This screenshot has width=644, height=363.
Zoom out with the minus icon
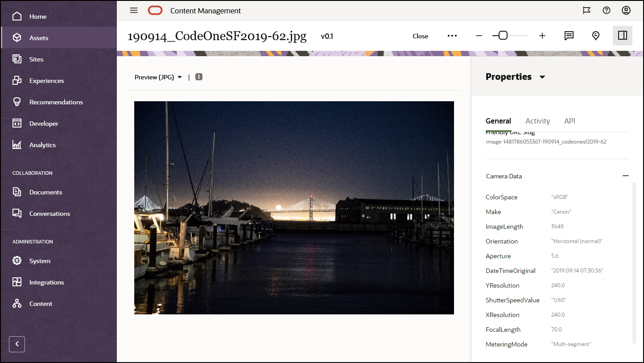[x=479, y=36]
